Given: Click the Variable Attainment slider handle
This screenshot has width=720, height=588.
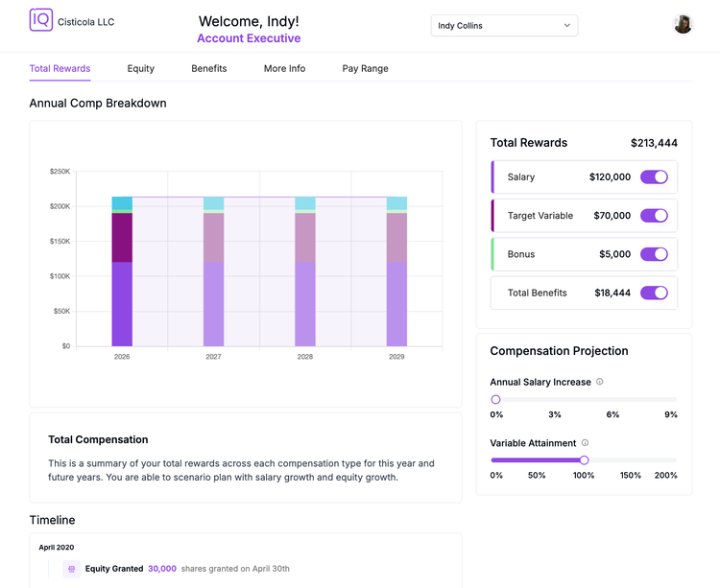Looking at the screenshot, I should tap(584, 460).
